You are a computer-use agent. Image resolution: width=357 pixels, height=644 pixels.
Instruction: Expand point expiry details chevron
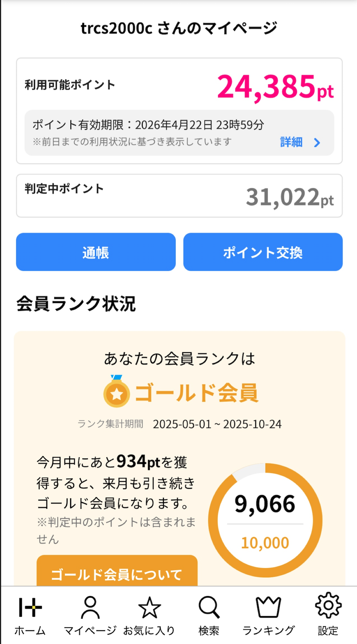317,143
